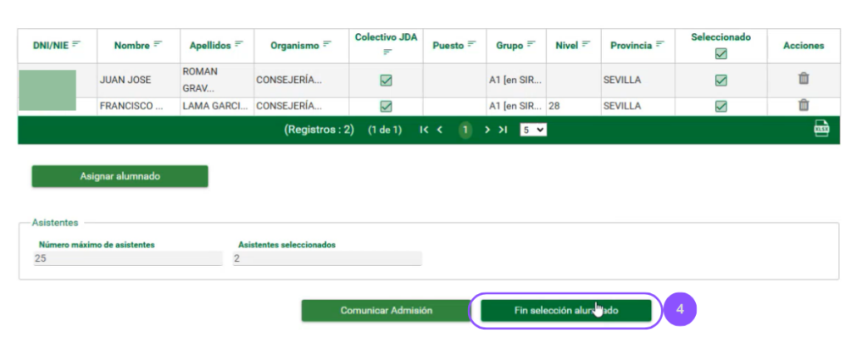This screenshot has height=349, width=868.
Task: Toggle Seleccionado checkbox for FRANCISCO
Action: pyautogui.click(x=721, y=106)
